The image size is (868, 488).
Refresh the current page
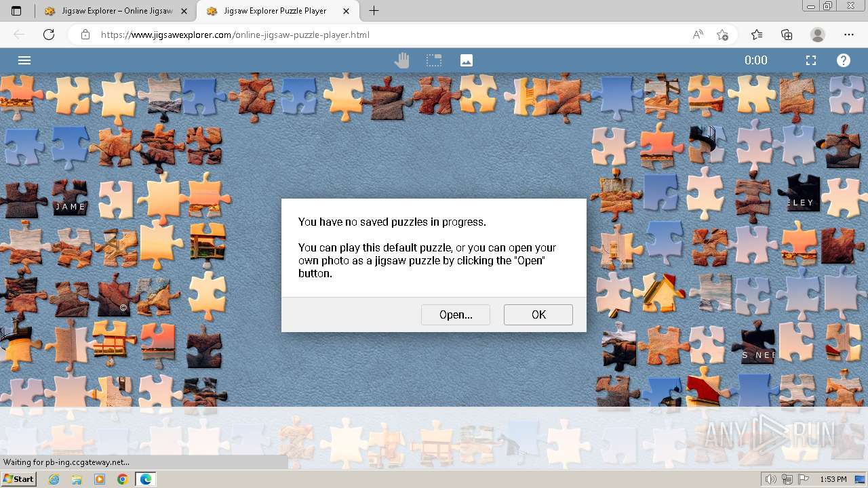pyautogui.click(x=49, y=35)
